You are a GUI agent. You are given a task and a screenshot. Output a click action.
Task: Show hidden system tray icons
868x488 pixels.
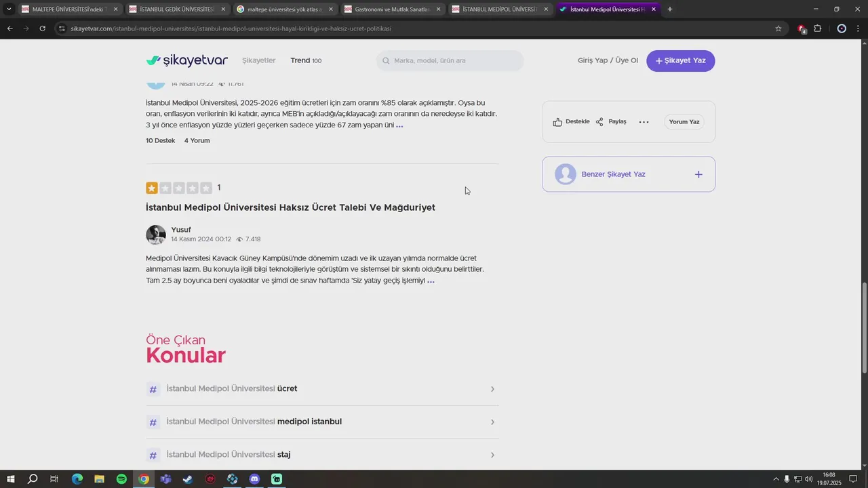point(776,479)
